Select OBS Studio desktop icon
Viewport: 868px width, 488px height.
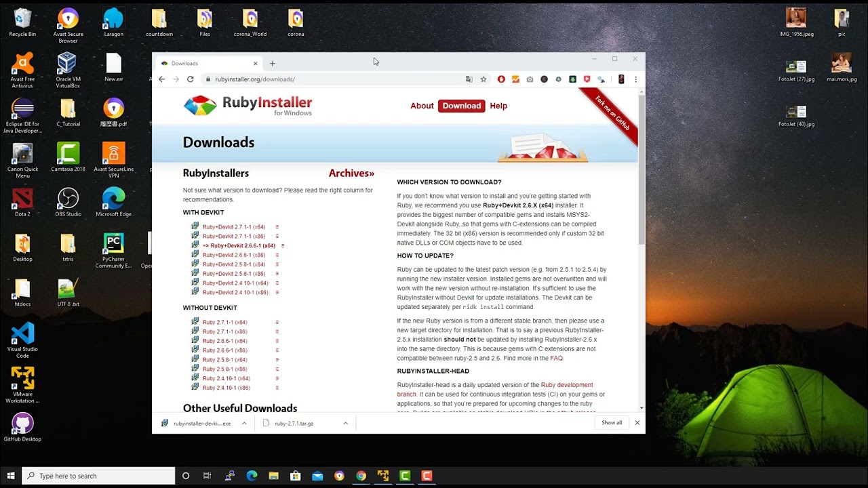point(68,203)
